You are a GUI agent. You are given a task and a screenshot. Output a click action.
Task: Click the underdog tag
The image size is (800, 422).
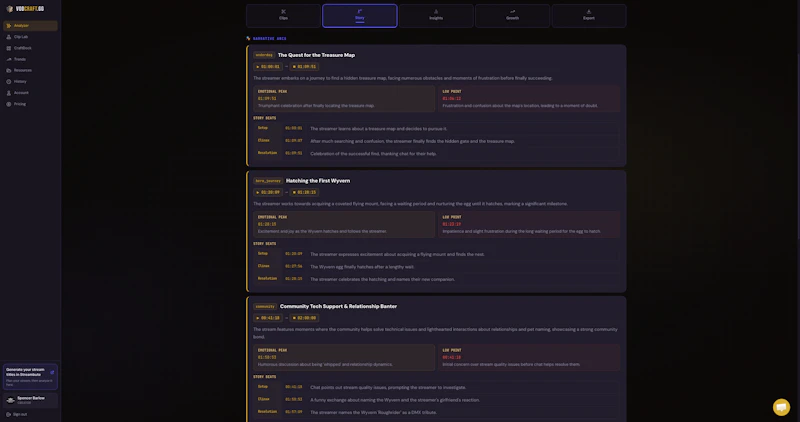pos(264,55)
